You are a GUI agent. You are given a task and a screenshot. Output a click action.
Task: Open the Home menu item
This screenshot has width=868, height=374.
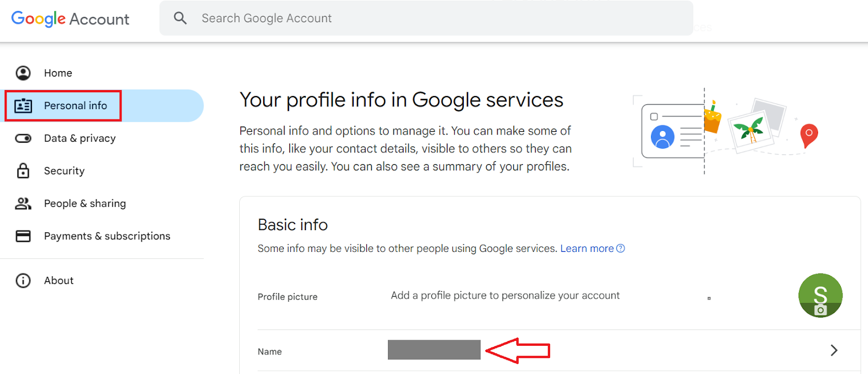coord(58,73)
